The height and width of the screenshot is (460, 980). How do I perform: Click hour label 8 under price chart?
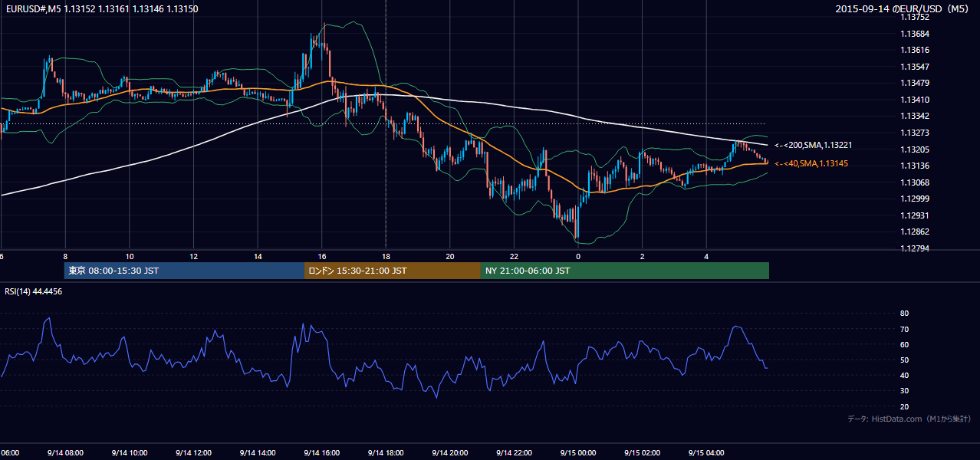pyautogui.click(x=65, y=257)
